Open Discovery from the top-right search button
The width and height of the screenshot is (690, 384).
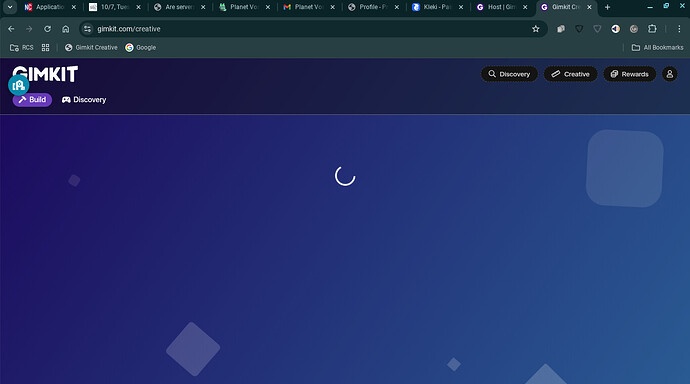click(x=509, y=74)
